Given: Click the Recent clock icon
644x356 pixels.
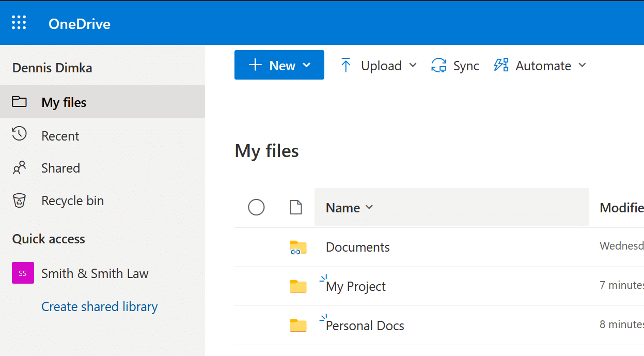Looking at the screenshot, I should tap(19, 134).
